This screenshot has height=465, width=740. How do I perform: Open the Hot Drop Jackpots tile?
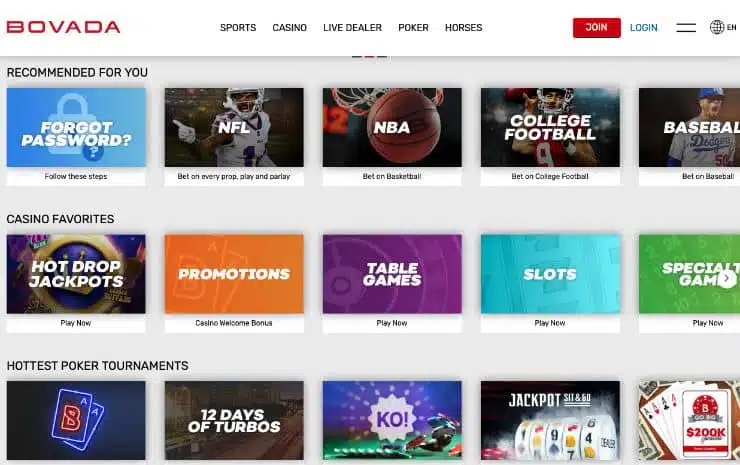click(76, 274)
